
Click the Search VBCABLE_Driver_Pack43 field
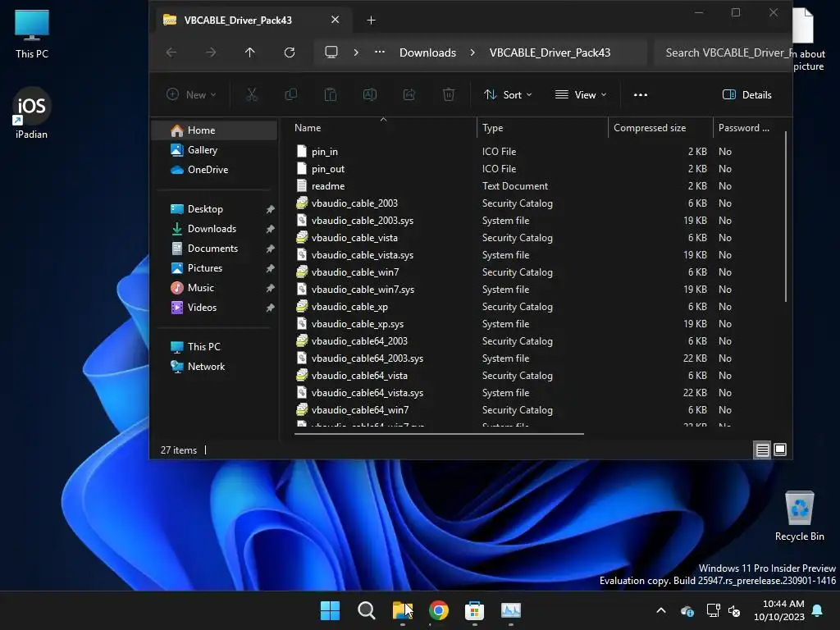tap(724, 52)
